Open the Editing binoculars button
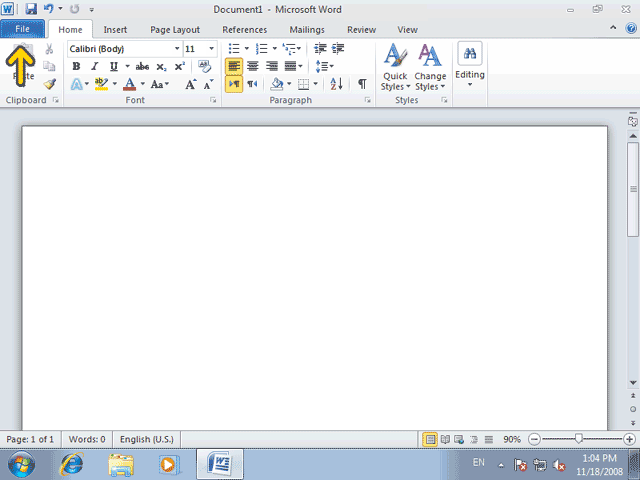Image resolution: width=640 pixels, height=480 pixels. 470,53
